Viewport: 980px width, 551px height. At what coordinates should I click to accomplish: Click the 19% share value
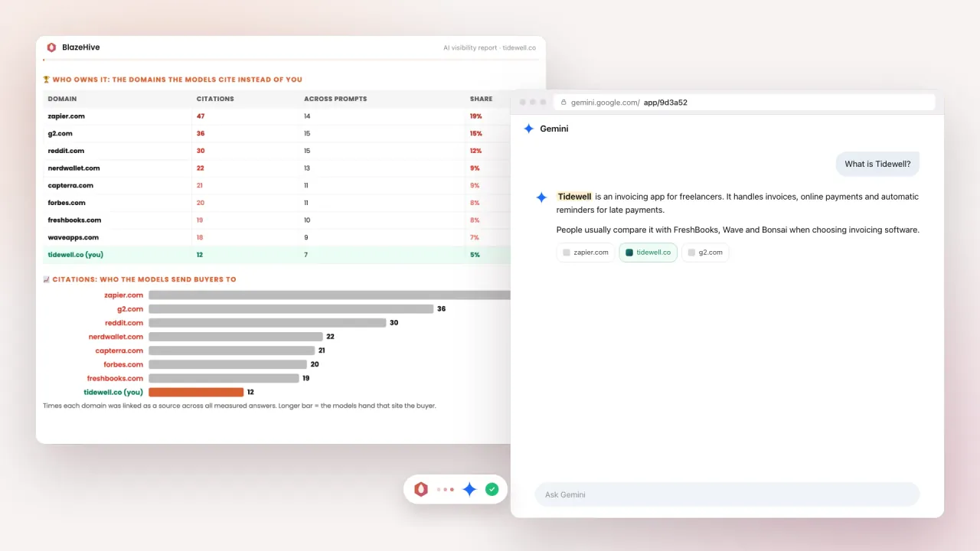[x=476, y=116]
